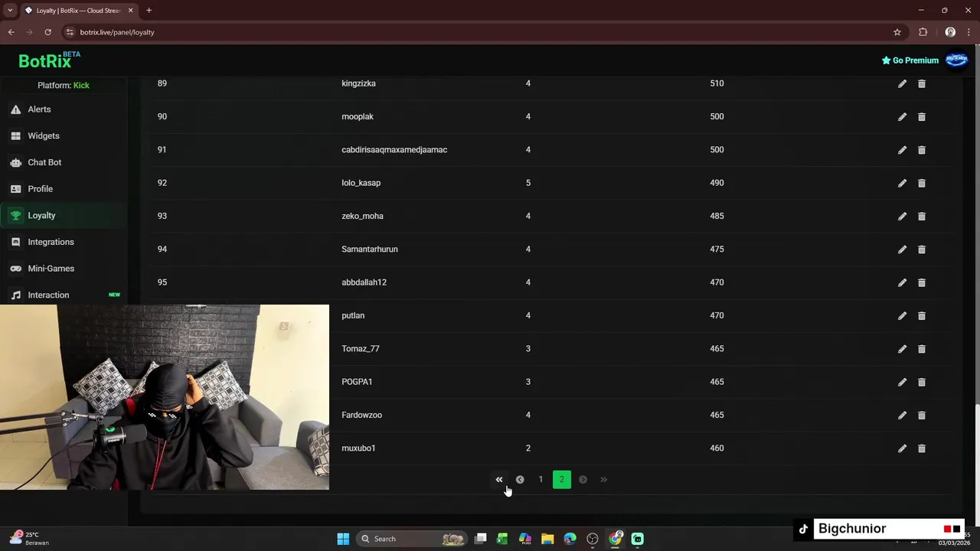Screen dimensions: 980x551
Task: Open the browser extensions menu
Action: [923, 32]
